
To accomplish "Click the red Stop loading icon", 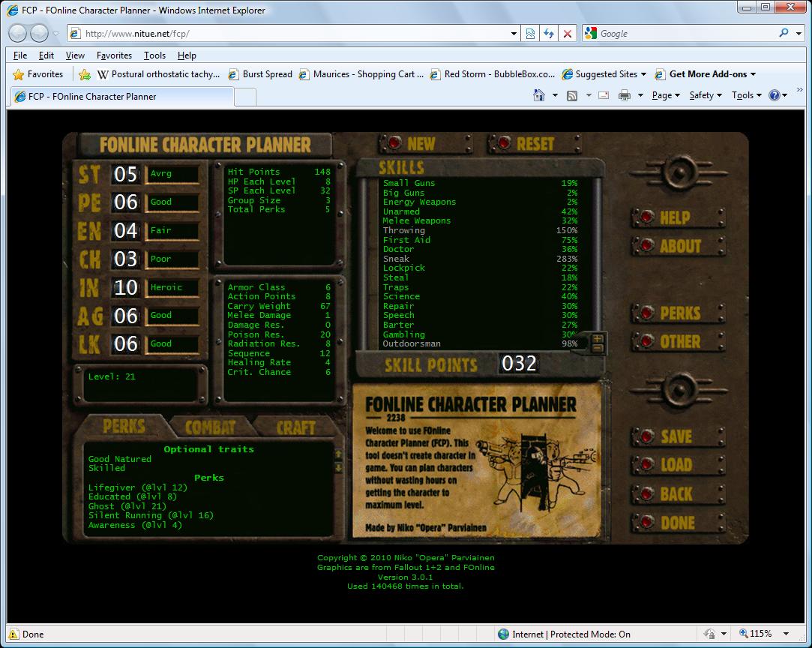I will point(568,34).
